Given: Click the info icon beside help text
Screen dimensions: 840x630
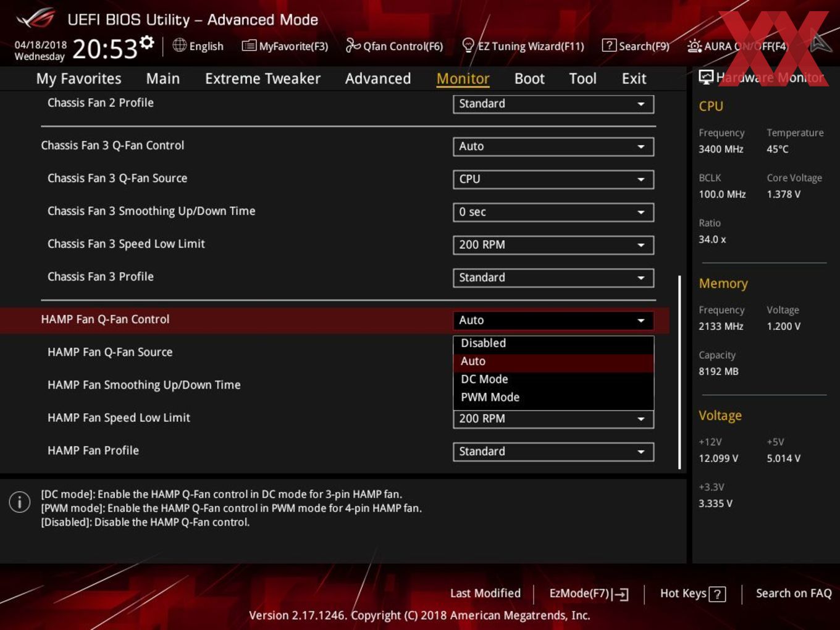Looking at the screenshot, I should 20,502.
